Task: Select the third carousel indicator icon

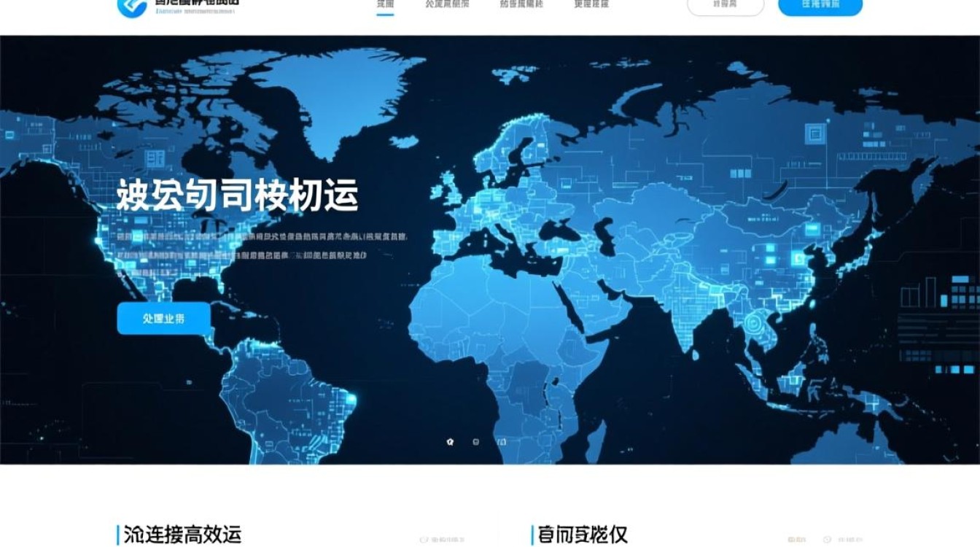Action: pyautogui.click(x=502, y=442)
